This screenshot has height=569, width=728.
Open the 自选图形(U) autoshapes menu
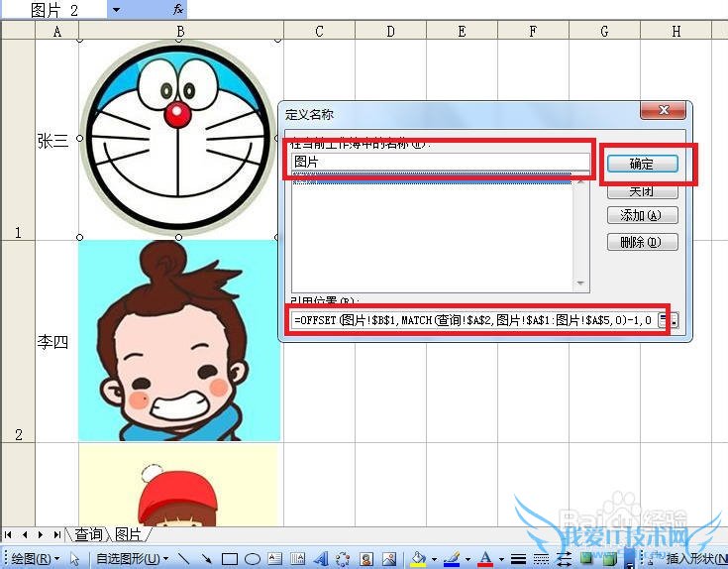tap(132, 558)
